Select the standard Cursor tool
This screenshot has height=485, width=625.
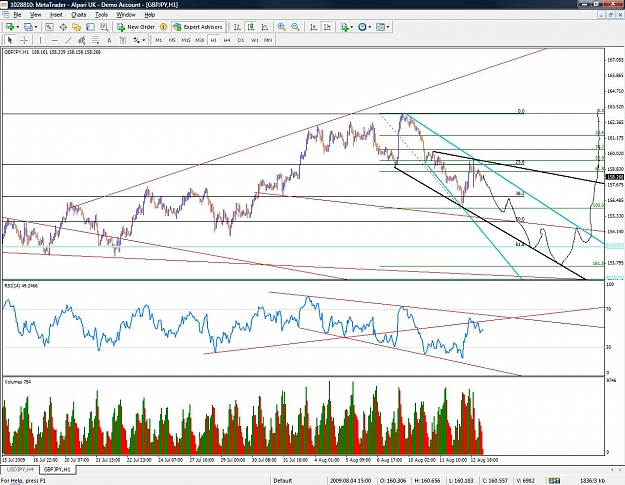(10, 40)
